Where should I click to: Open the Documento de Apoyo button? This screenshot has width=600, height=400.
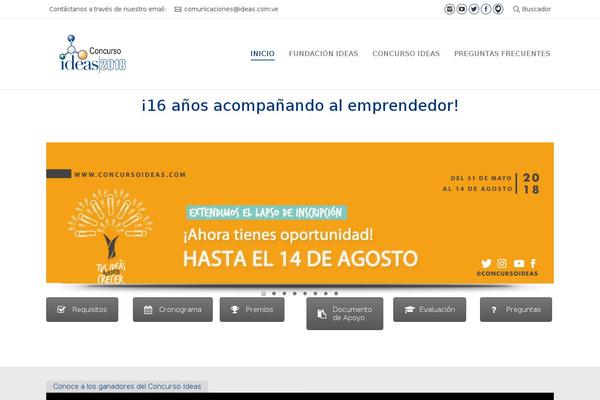click(x=345, y=313)
